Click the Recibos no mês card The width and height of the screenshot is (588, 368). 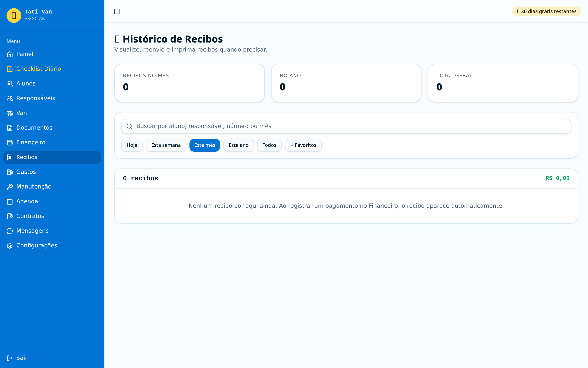[x=189, y=83]
